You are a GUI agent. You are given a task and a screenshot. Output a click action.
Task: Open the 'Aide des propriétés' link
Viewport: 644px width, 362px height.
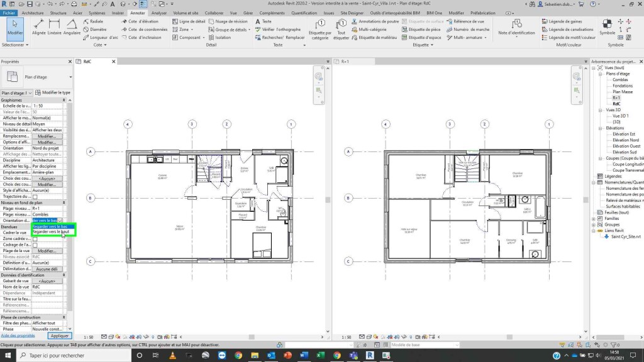(17, 336)
